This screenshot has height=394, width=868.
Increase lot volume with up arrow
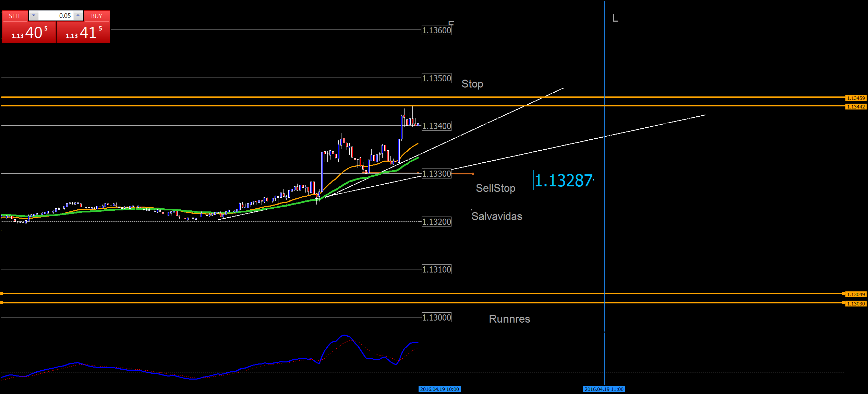78,15
